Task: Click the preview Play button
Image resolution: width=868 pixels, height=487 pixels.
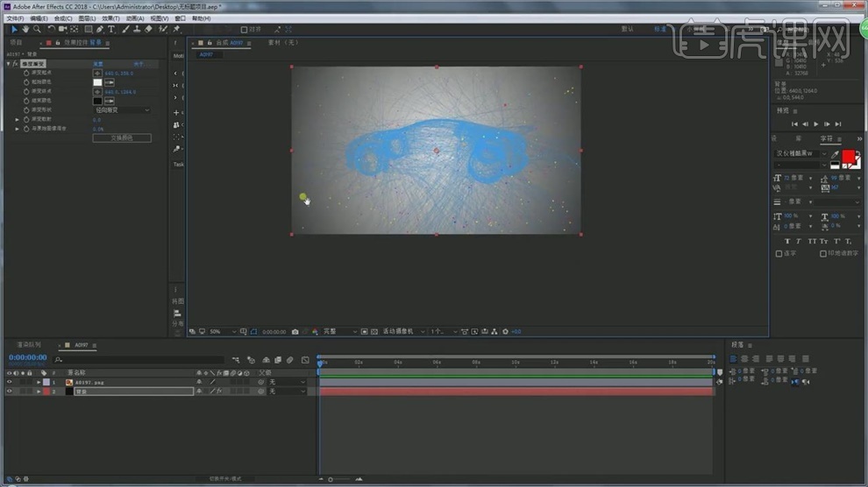Action: [x=816, y=124]
